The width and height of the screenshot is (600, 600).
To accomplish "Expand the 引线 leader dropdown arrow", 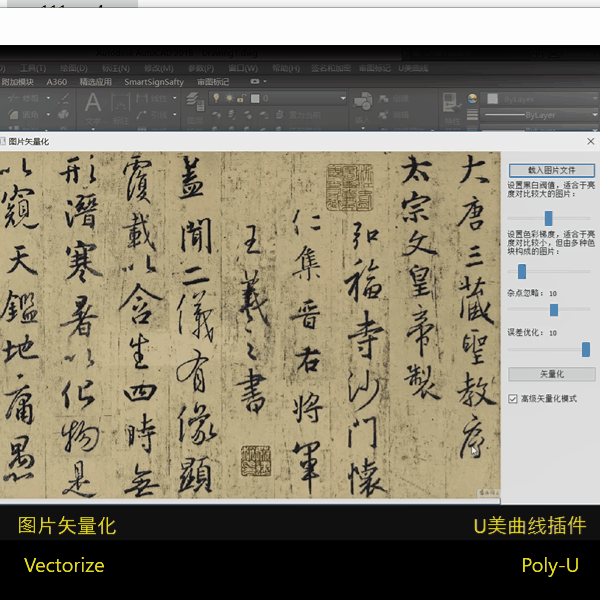I will pyautogui.click(x=175, y=114).
